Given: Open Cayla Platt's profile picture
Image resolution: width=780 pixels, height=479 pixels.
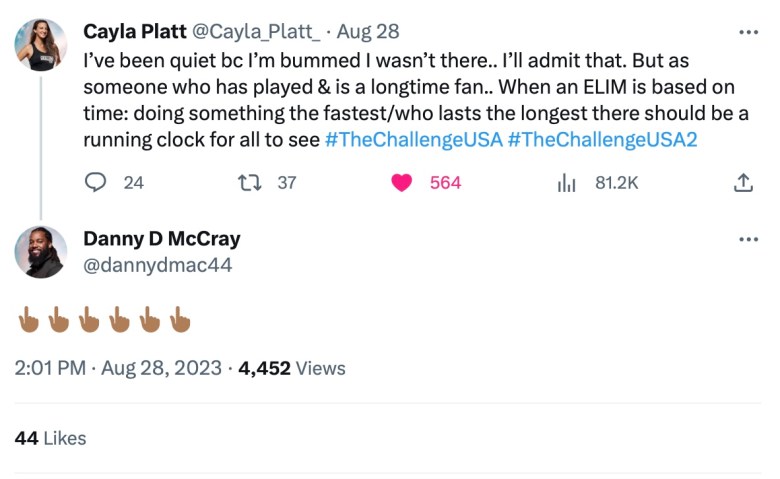Looking at the screenshot, I should 40,44.
